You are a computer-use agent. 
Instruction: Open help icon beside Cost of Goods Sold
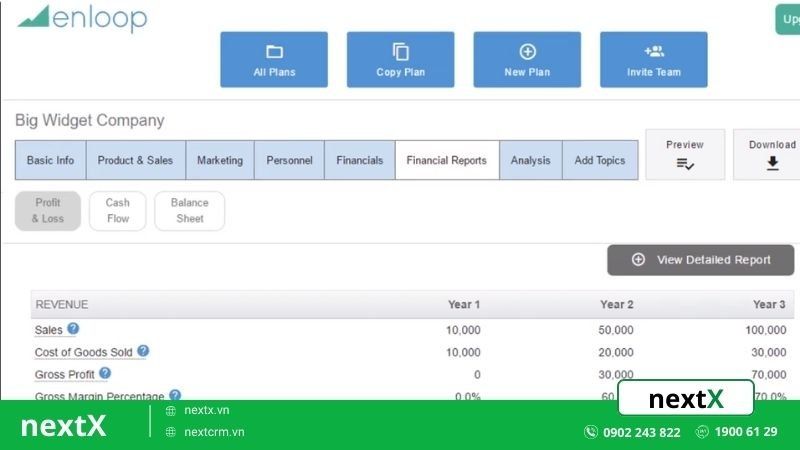143,351
